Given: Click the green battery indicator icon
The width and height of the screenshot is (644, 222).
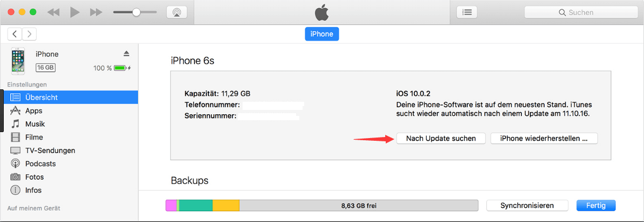Looking at the screenshot, I should click(120, 68).
